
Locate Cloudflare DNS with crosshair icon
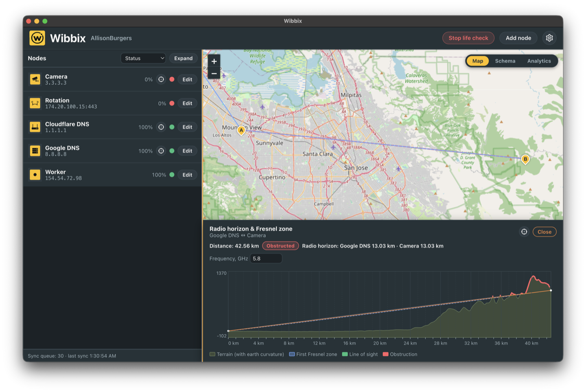click(x=161, y=127)
